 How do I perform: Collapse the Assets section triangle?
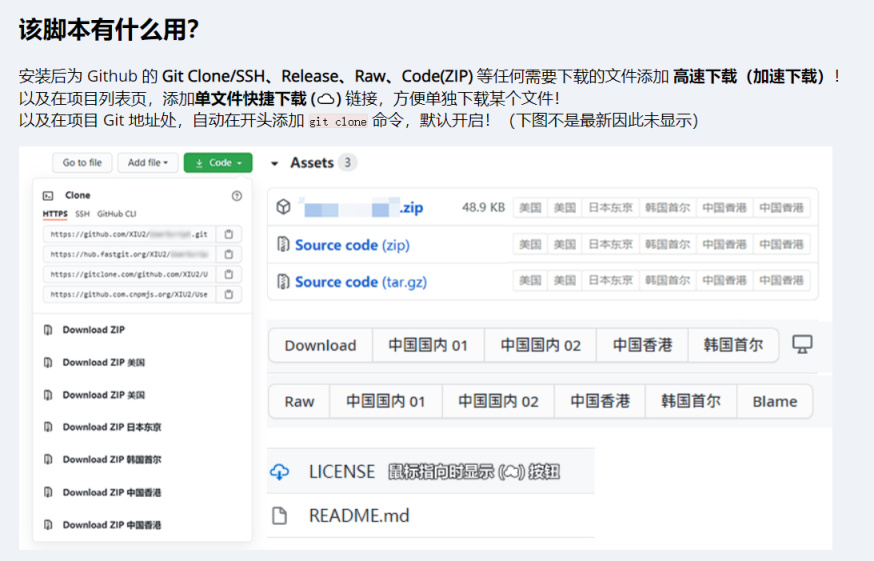(x=274, y=163)
